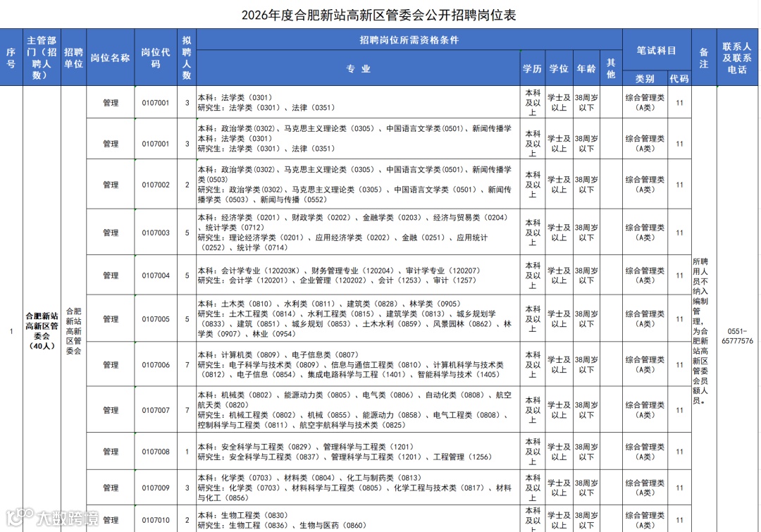Select the 备注 header cell

click(704, 57)
